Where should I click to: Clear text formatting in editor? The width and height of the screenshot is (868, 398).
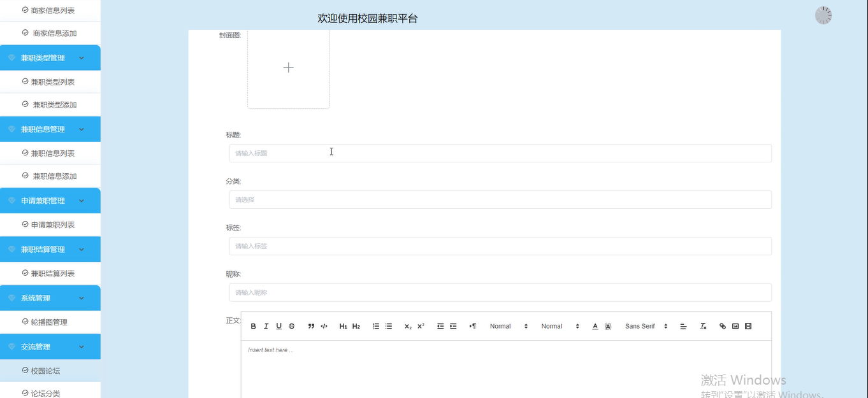(703, 326)
